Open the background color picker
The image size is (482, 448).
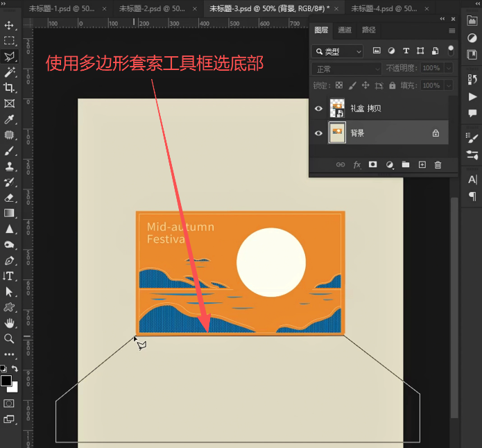click(14, 388)
